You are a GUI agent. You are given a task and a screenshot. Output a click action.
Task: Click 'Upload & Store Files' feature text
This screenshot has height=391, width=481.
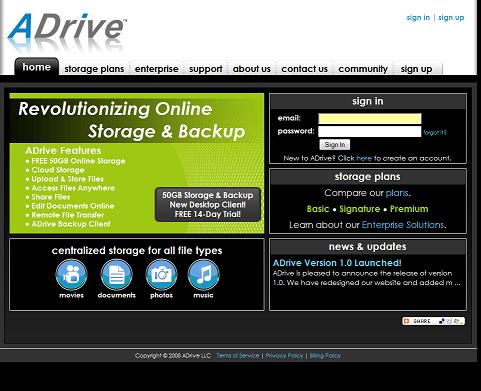point(67,179)
